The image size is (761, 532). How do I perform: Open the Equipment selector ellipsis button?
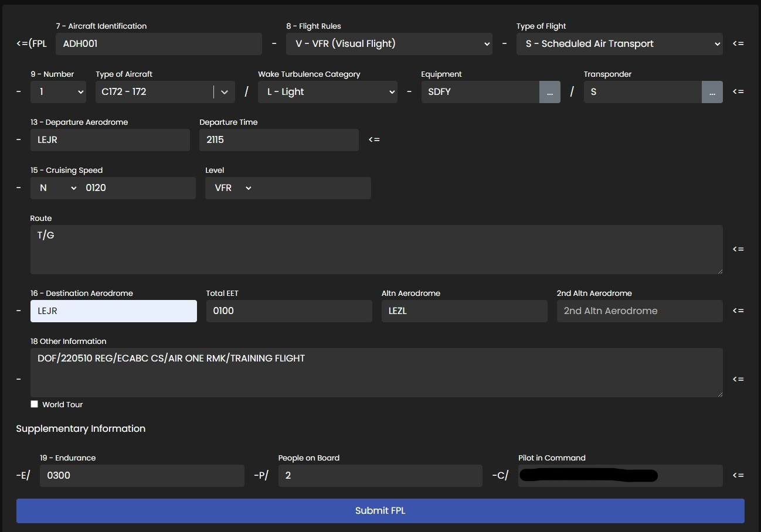(x=549, y=92)
